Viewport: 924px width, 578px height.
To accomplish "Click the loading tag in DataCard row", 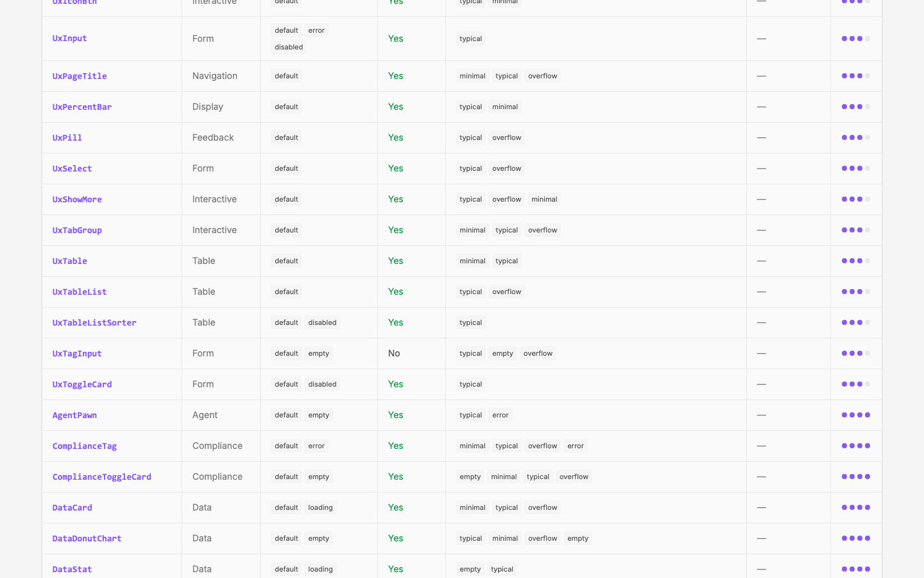I will (x=320, y=507).
